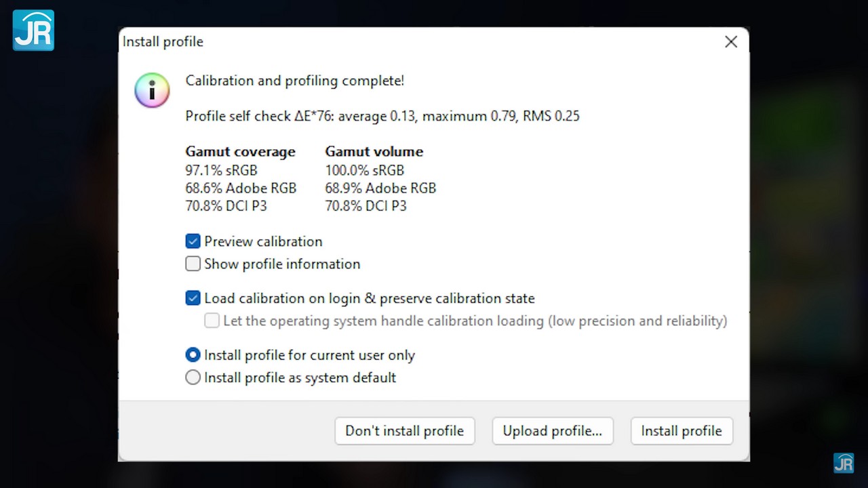The width and height of the screenshot is (868, 488).
Task: Click the colorful info icon in the dialog
Action: pos(151,90)
